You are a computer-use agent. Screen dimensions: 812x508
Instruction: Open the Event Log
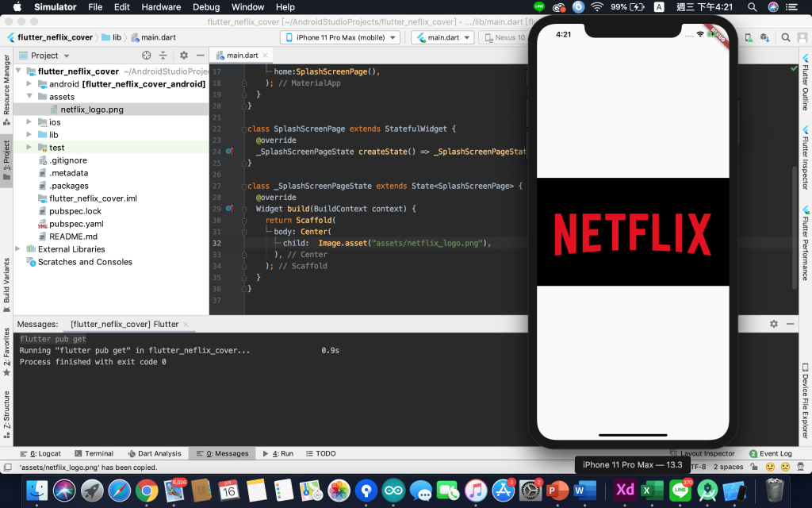pyautogui.click(x=771, y=453)
